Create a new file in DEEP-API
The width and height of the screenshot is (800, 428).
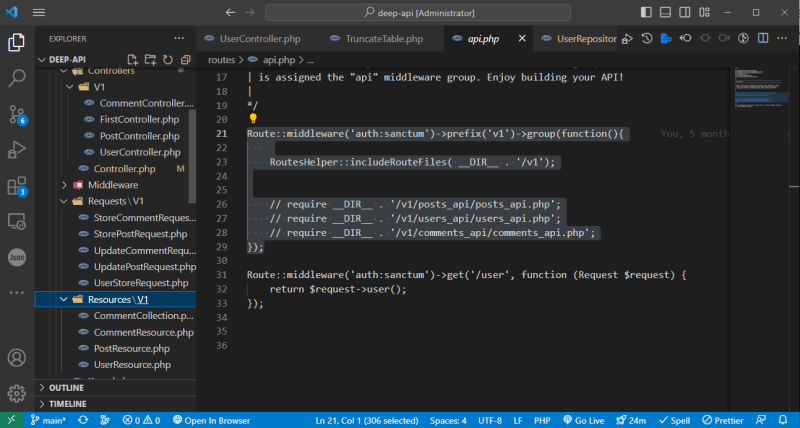pyautogui.click(x=133, y=60)
